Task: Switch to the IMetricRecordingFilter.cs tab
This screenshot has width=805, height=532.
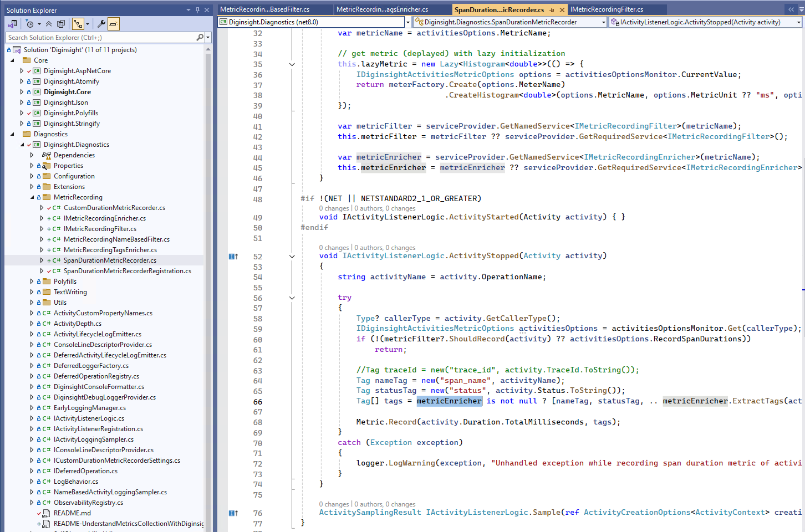Action: tap(607, 9)
